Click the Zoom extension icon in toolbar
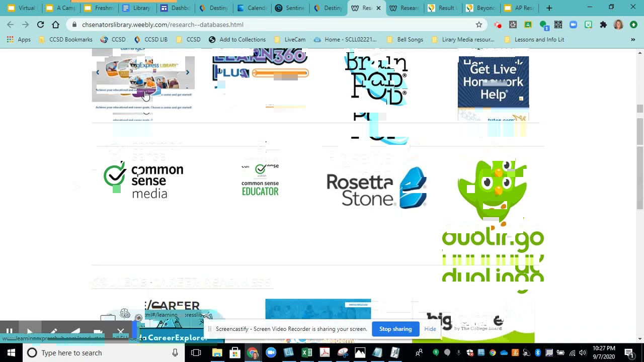This screenshot has width=644, height=362. coord(573,24)
